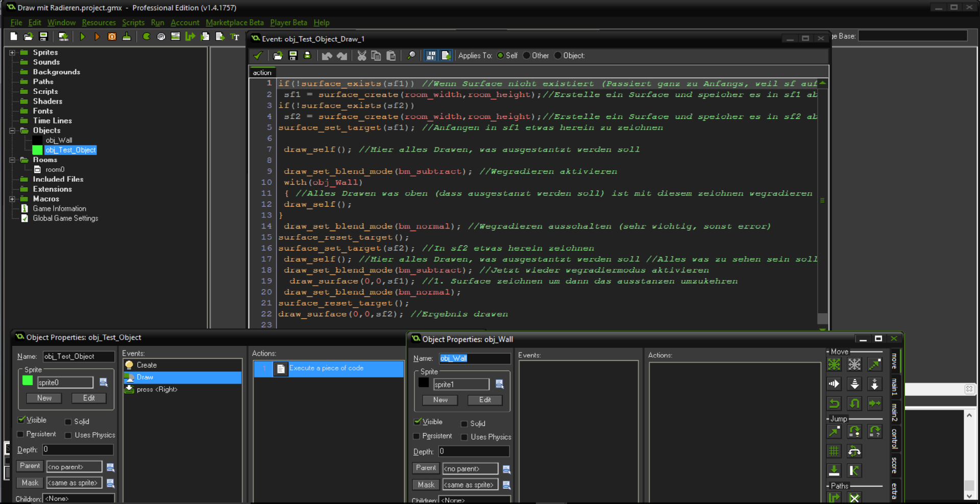Screen dimensions: 980x504
Task: Run the game with green play icon
Action: [83, 37]
